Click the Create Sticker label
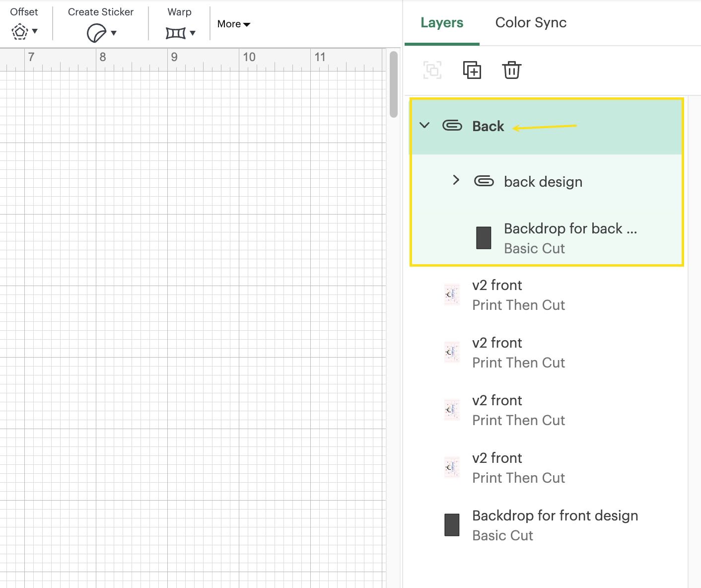701x588 pixels. coord(101,12)
